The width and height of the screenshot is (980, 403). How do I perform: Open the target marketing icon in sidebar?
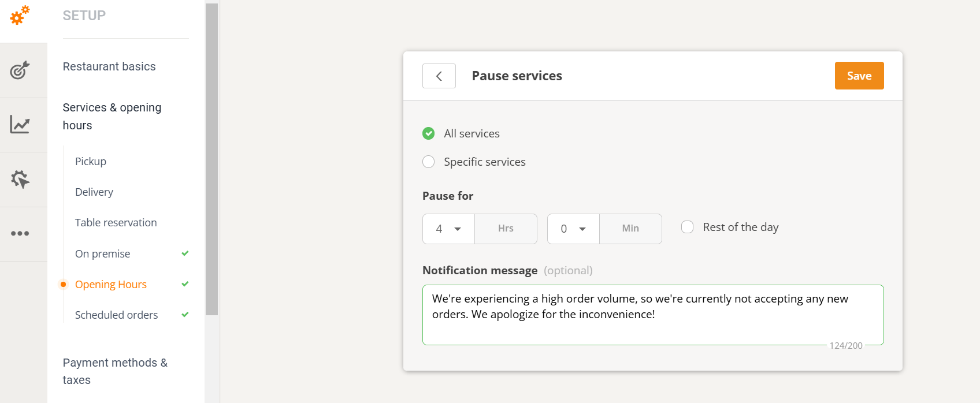20,70
